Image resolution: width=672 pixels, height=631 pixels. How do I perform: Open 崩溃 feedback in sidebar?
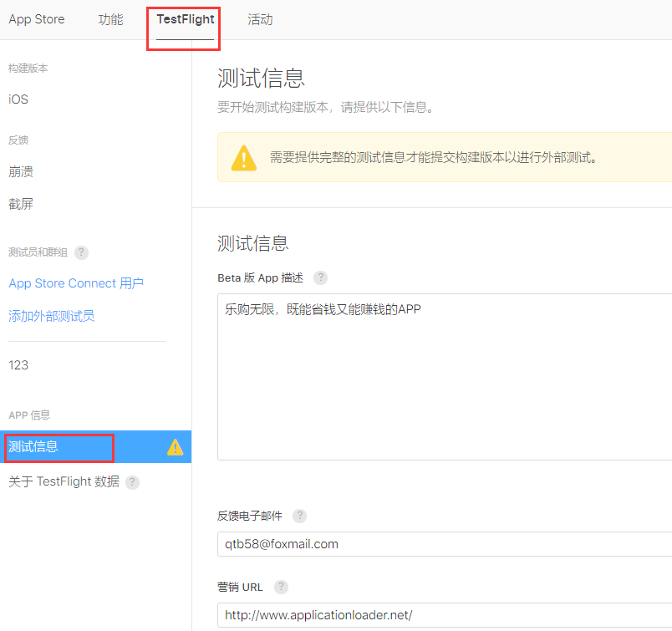(x=21, y=171)
